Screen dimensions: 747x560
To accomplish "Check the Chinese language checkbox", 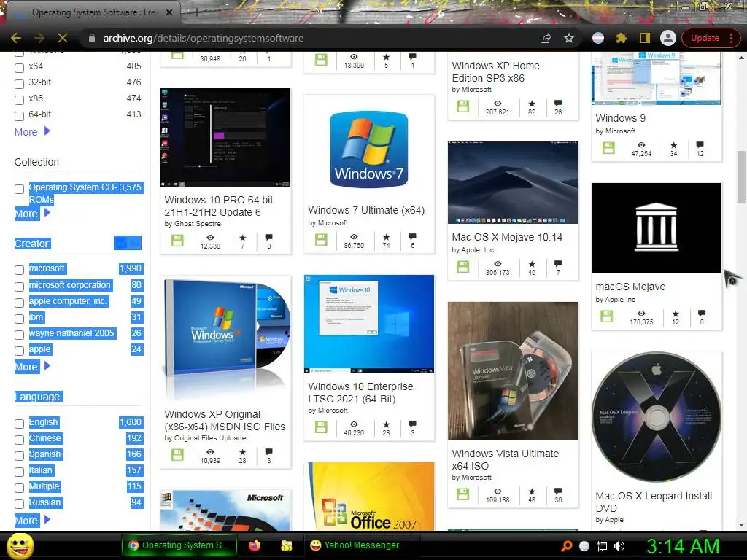I will [20, 440].
